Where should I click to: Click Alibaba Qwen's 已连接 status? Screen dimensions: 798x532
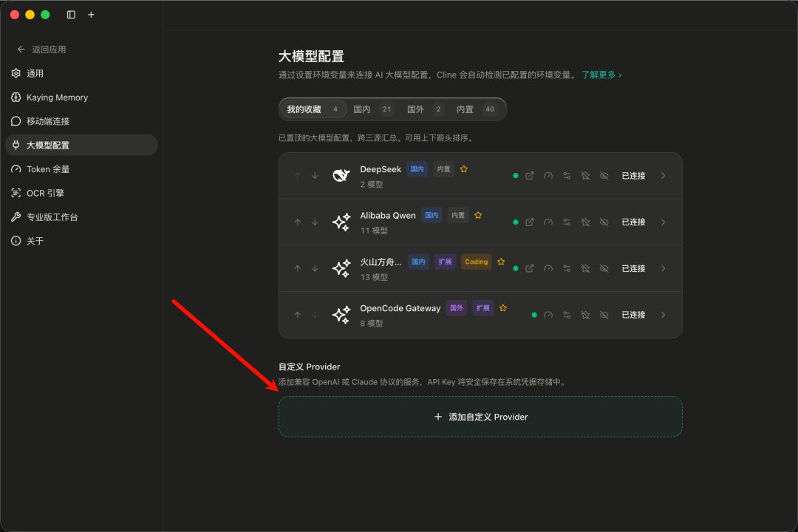[x=633, y=222]
